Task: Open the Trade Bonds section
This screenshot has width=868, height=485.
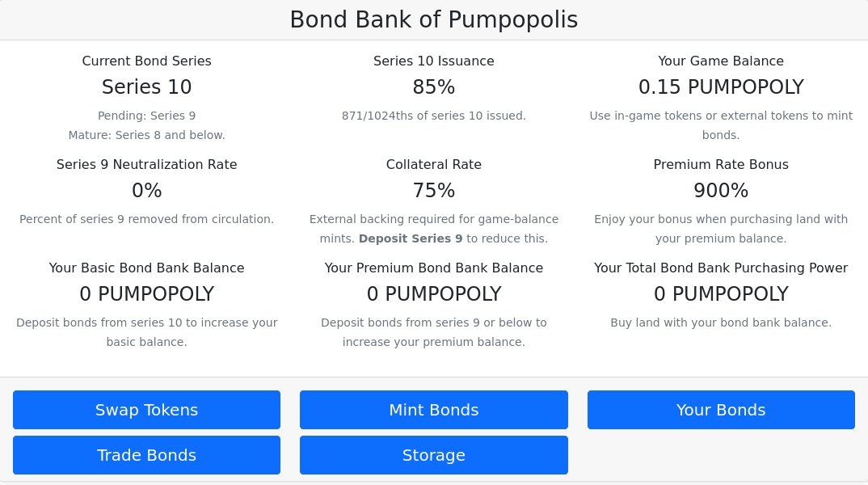Action: coord(147,455)
